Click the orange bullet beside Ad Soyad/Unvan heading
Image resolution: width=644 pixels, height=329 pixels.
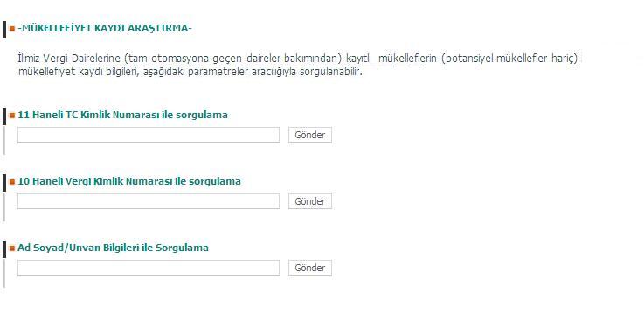12,248
